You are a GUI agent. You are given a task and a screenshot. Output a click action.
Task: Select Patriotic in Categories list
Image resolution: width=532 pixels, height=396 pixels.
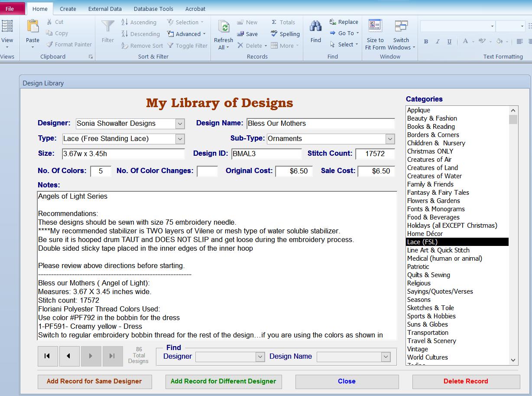[x=418, y=267]
